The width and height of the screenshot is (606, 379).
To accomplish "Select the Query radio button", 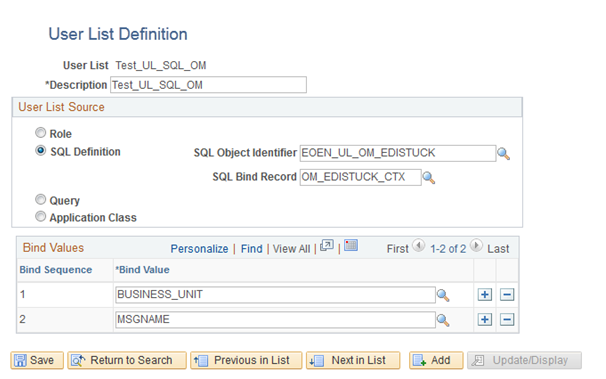I will [40, 199].
